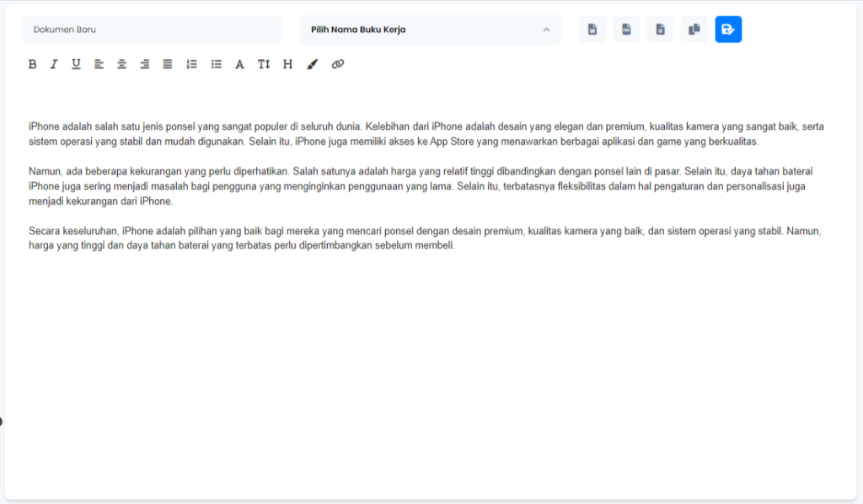863x504 pixels.
Task: Justify the text
Action: 168,64
